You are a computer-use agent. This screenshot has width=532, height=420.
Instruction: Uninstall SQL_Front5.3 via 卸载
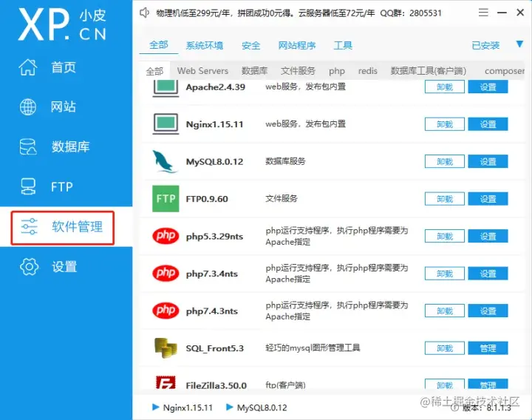(445, 348)
